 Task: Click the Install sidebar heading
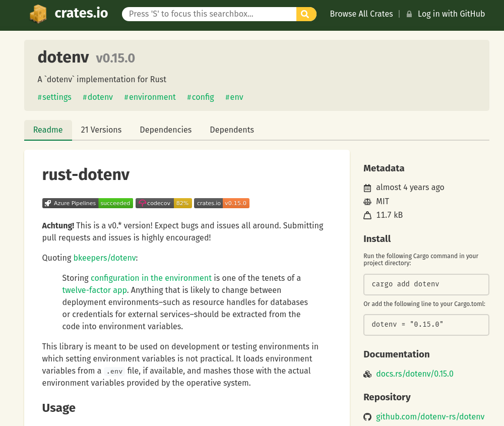377,239
